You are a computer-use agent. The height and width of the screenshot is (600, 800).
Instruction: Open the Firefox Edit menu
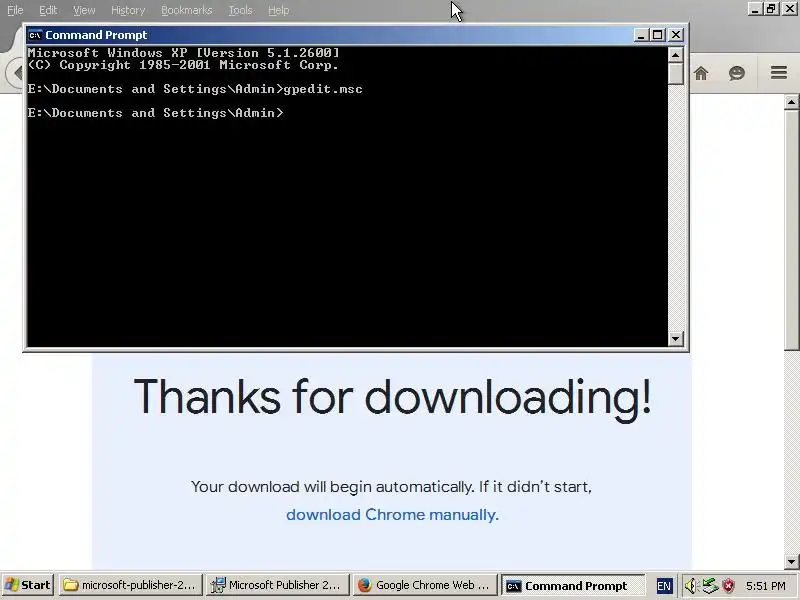(x=48, y=10)
